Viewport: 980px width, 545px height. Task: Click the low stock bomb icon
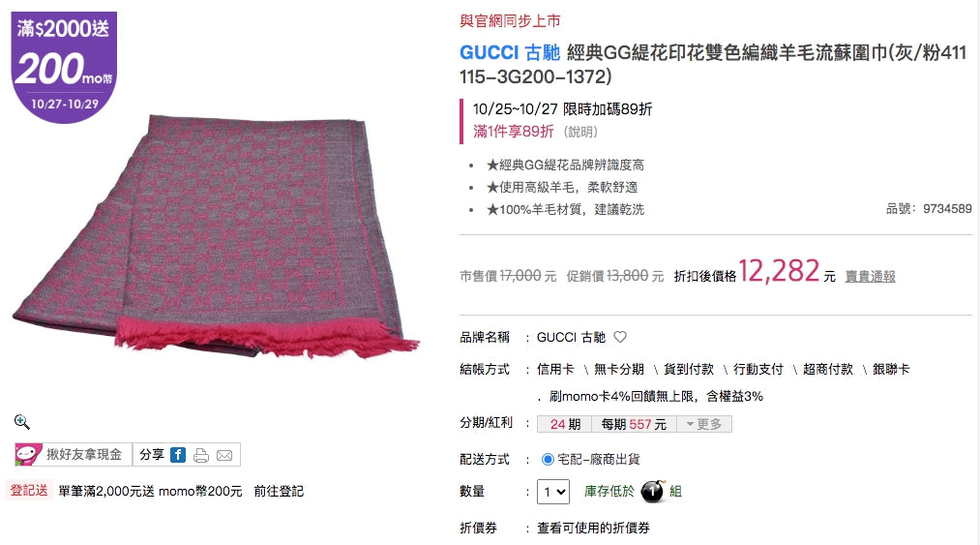click(652, 491)
